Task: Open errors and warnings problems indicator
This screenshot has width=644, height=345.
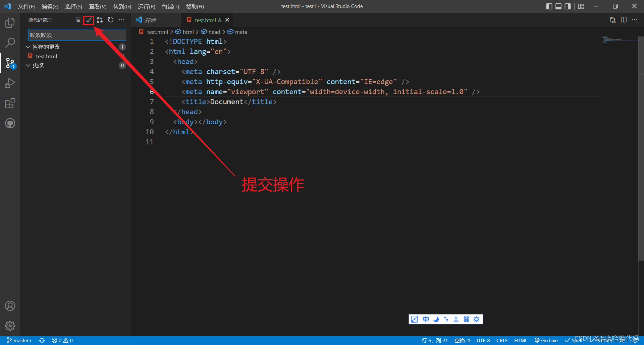Action: tap(62, 340)
